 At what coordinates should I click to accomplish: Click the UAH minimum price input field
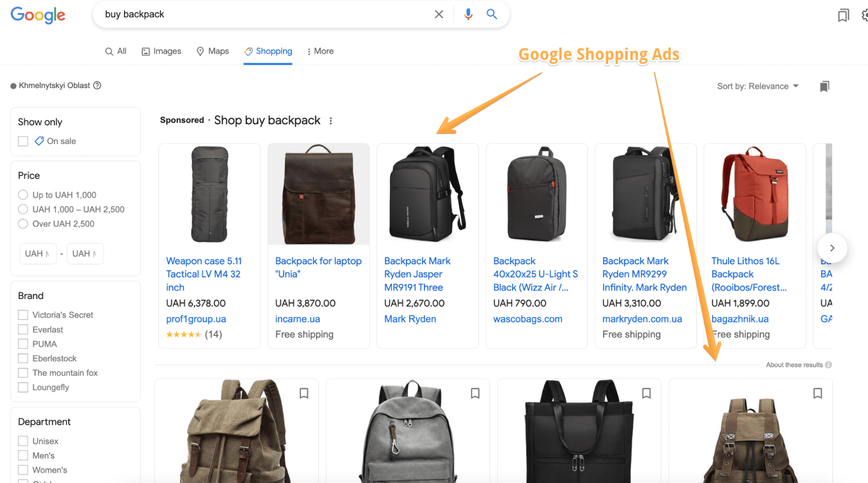click(x=38, y=253)
